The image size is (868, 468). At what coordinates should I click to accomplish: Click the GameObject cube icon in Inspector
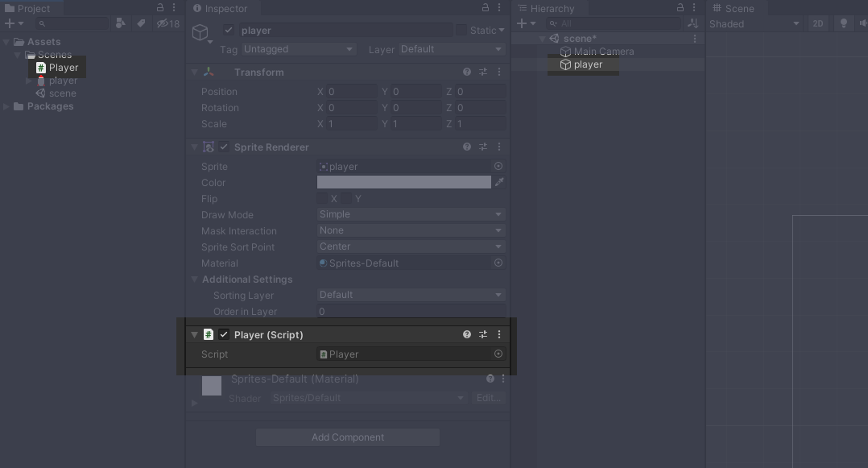pyautogui.click(x=200, y=33)
